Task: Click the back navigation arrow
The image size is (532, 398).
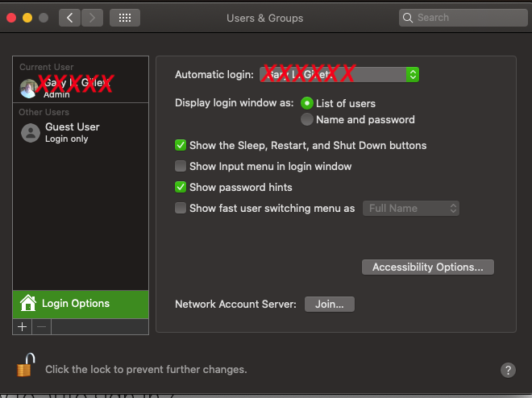Action: [x=69, y=17]
